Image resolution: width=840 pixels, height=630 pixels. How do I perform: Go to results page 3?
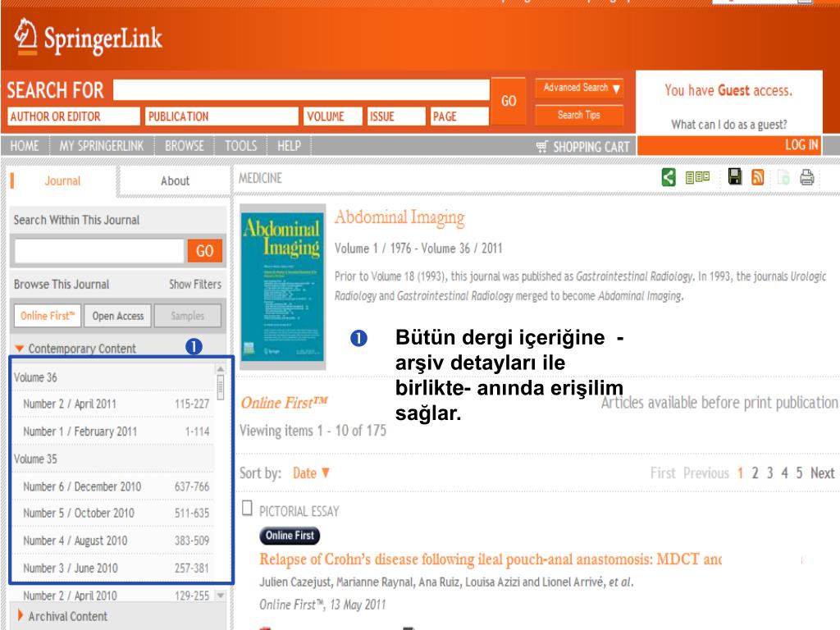pos(769,473)
